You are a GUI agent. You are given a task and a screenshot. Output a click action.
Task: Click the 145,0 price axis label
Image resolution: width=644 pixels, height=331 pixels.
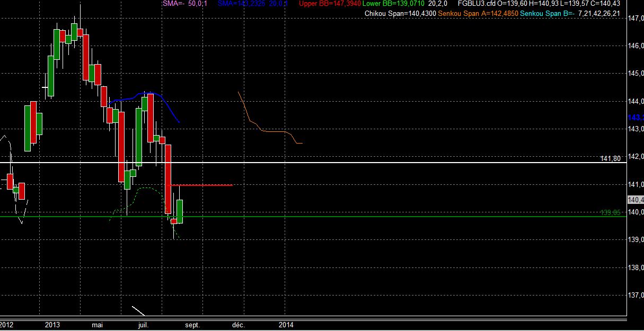(635, 74)
